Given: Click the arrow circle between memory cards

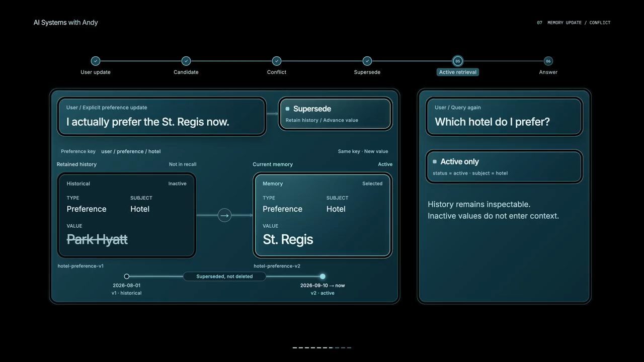Looking at the screenshot, I should tap(224, 215).
